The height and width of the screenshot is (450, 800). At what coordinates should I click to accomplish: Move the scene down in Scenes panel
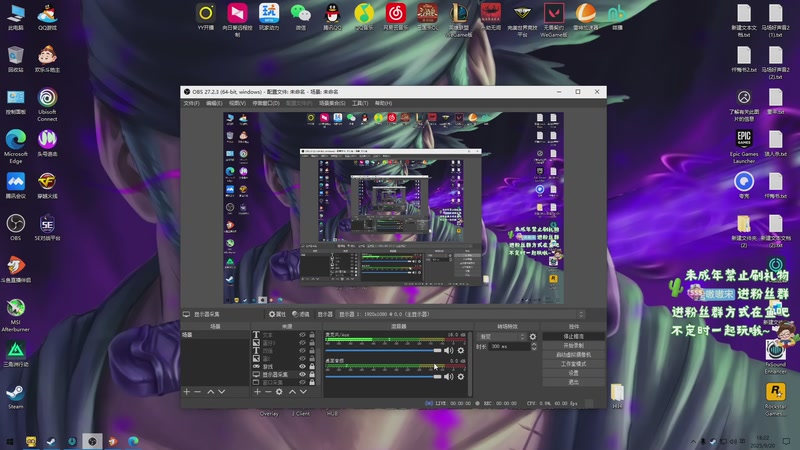[x=221, y=392]
